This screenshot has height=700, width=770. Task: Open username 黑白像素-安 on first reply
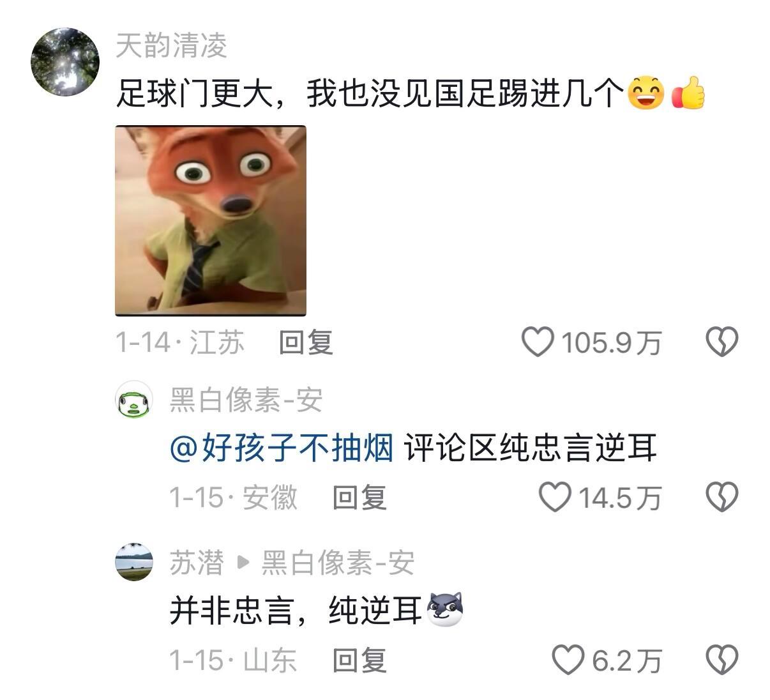click(x=246, y=400)
